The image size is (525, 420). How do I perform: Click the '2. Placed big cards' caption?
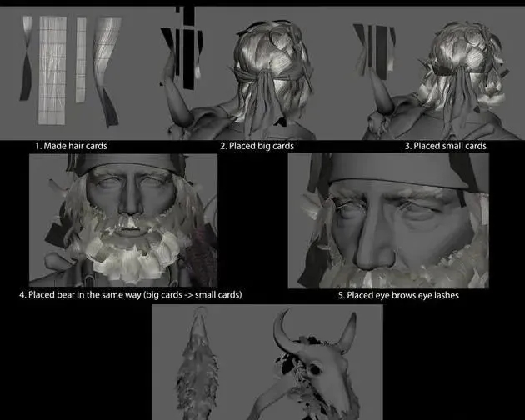click(x=257, y=146)
